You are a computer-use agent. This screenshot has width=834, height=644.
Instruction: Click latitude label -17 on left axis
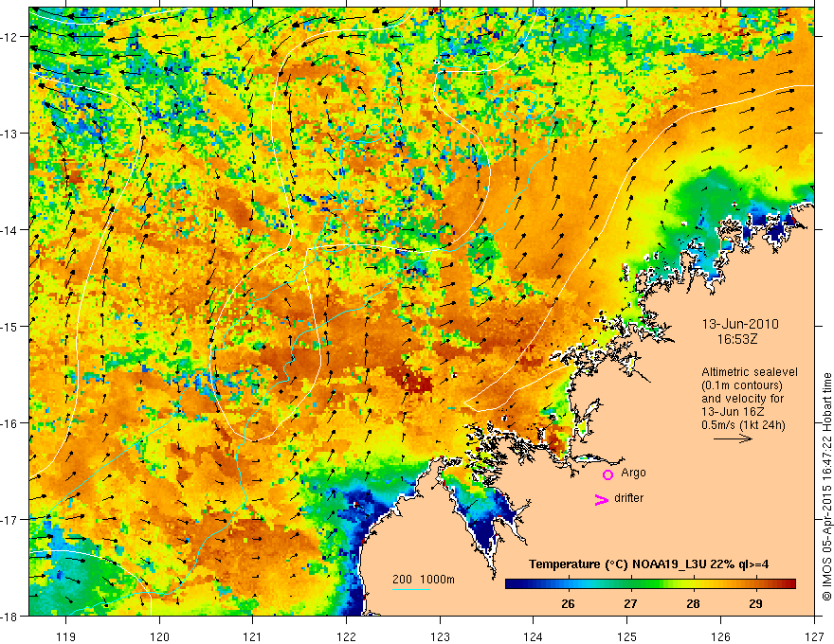[x=11, y=519]
